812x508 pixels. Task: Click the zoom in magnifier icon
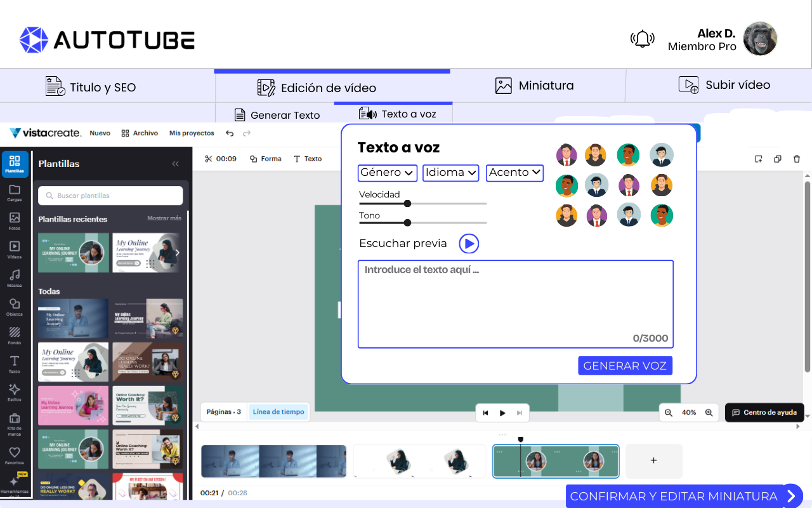(709, 413)
